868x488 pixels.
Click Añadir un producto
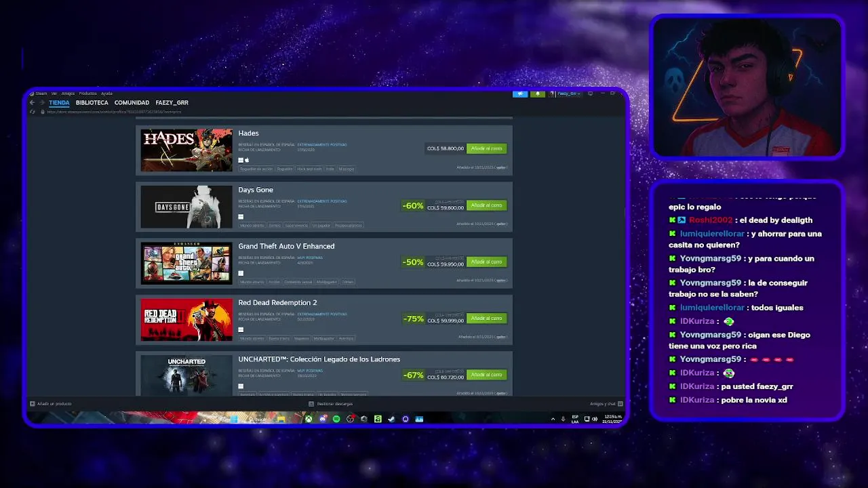(x=54, y=403)
